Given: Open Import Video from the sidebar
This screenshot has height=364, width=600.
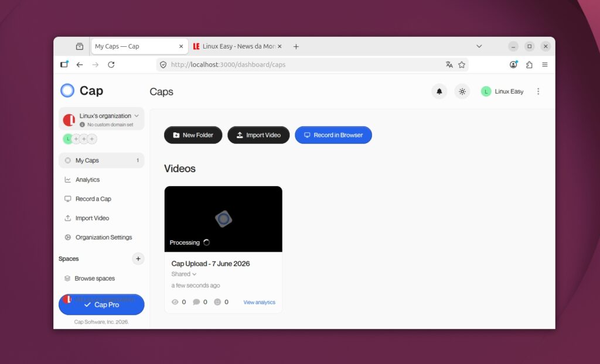Looking at the screenshot, I should [x=101, y=218].
